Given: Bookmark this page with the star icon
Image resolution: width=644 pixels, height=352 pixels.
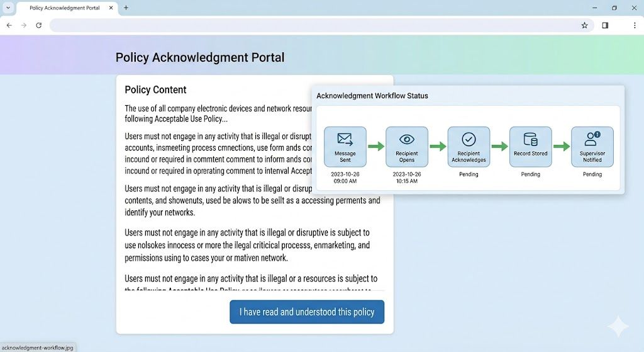Looking at the screenshot, I should (x=584, y=25).
